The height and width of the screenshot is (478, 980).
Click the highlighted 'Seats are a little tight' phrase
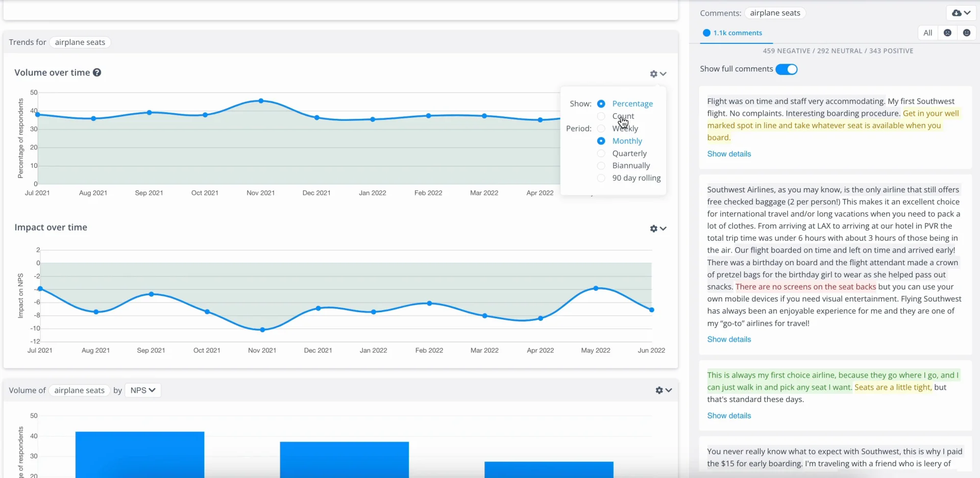pyautogui.click(x=893, y=387)
